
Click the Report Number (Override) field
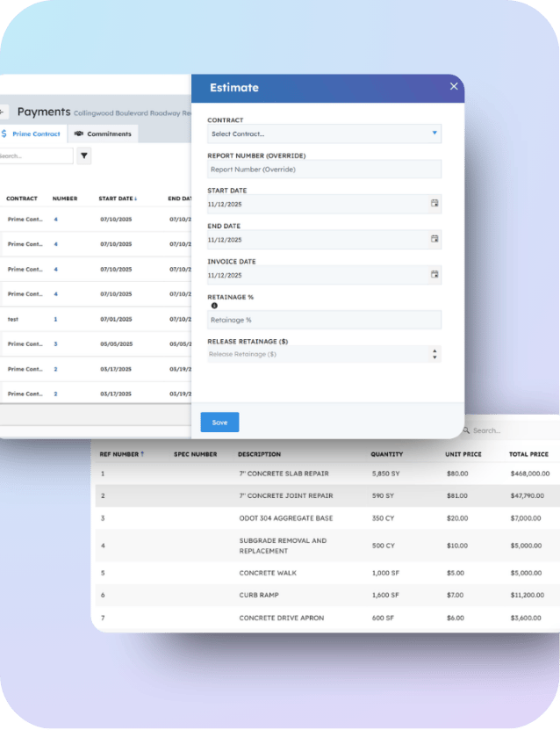point(323,169)
